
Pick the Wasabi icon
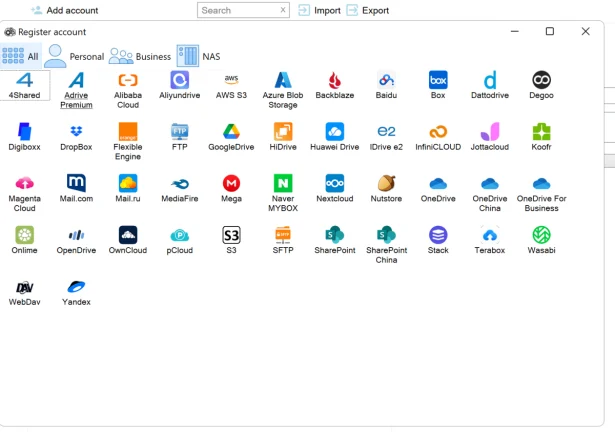pos(541,240)
